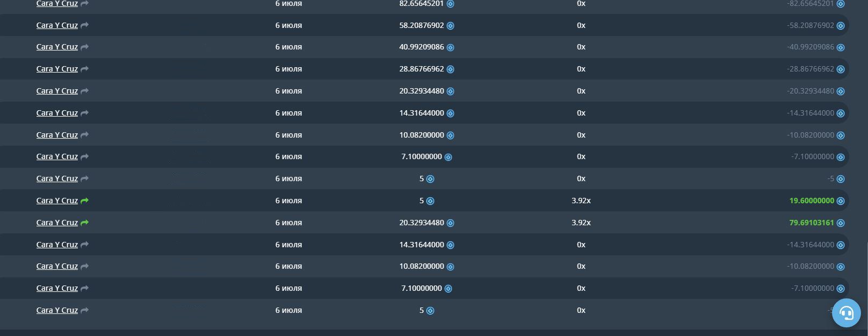Image resolution: width=868 pixels, height=336 pixels.
Task: Click the 3.92x multiplier in 19.60000000 row
Action: [581, 201]
